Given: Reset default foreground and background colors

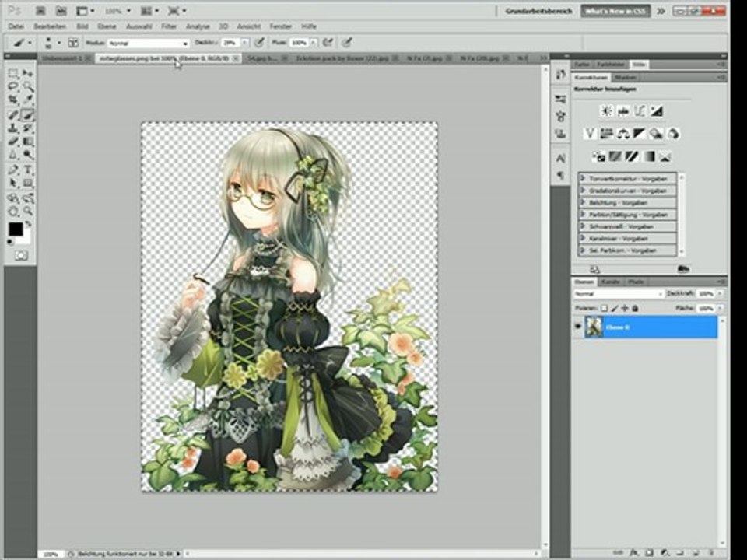Looking at the screenshot, I should pyautogui.click(x=10, y=242).
